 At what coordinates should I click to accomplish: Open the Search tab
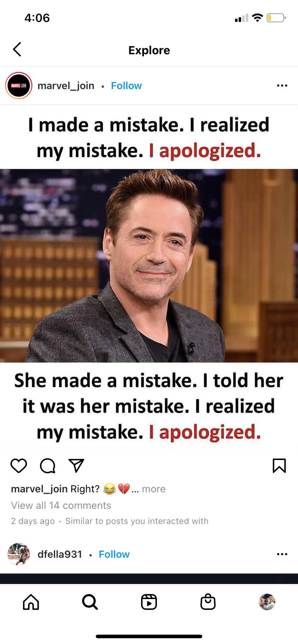pyautogui.click(x=90, y=602)
